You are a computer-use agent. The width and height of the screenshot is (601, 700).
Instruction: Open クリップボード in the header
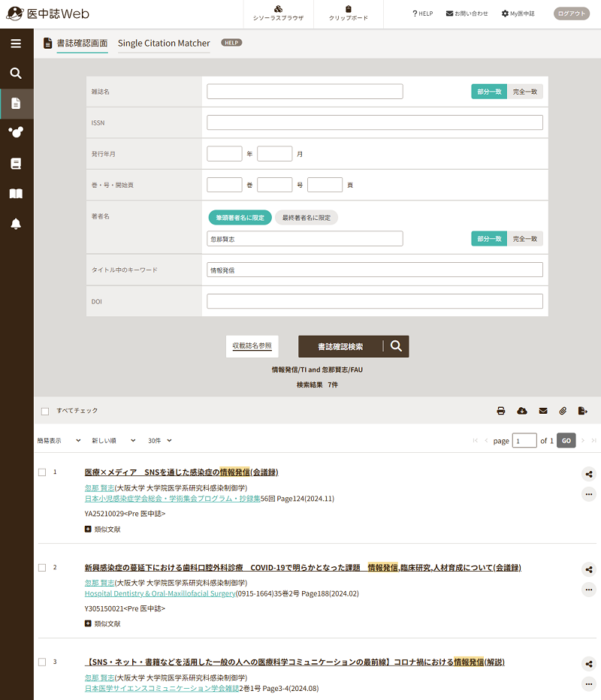click(x=349, y=14)
